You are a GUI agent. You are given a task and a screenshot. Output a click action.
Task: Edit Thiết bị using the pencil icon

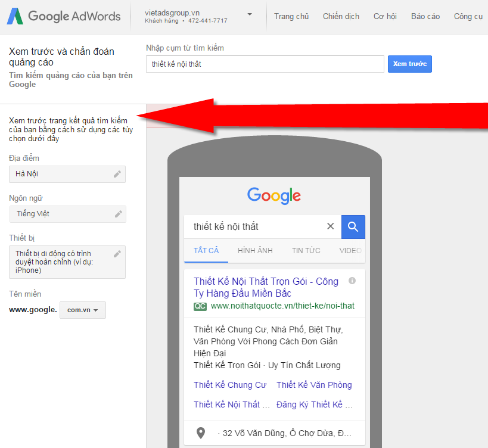point(117,253)
